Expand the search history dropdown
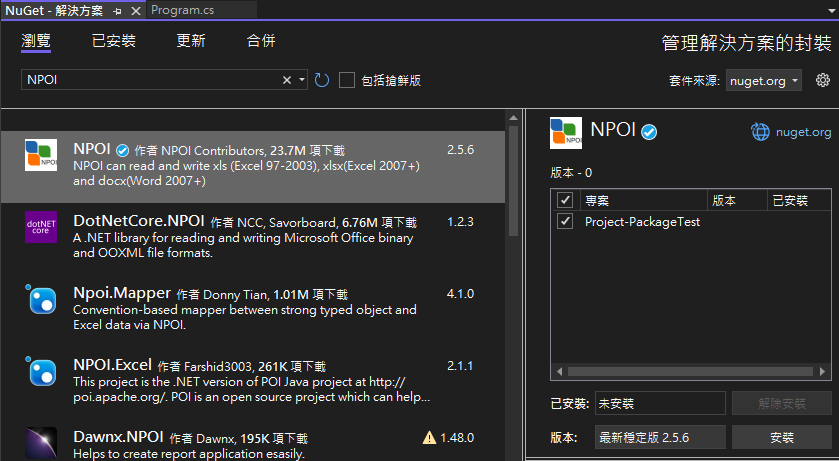 pos(302,80)
